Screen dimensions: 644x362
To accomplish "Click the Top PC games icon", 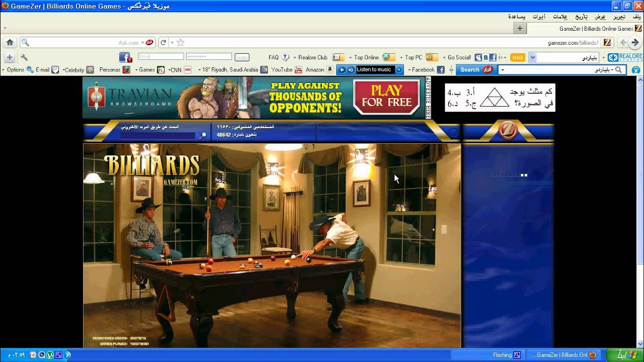I will (431, 57).
